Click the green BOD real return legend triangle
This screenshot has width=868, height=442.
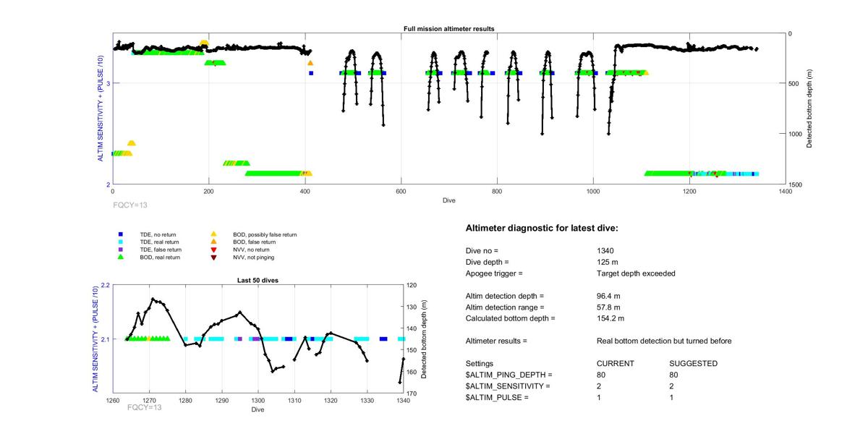(x=121, y=257)
